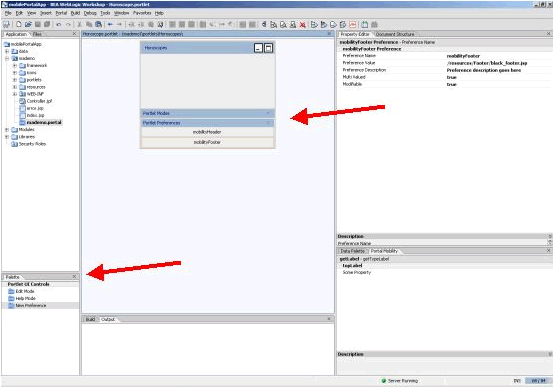Collapse the expanded project node below data

click(x=7, y=58)
